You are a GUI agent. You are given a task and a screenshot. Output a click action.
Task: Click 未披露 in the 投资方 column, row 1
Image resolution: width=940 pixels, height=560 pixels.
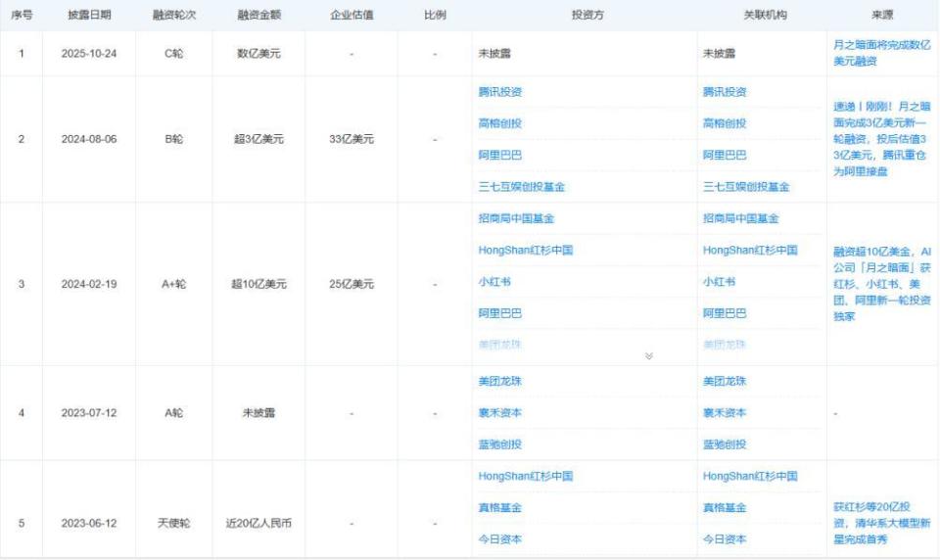[494, 54]
